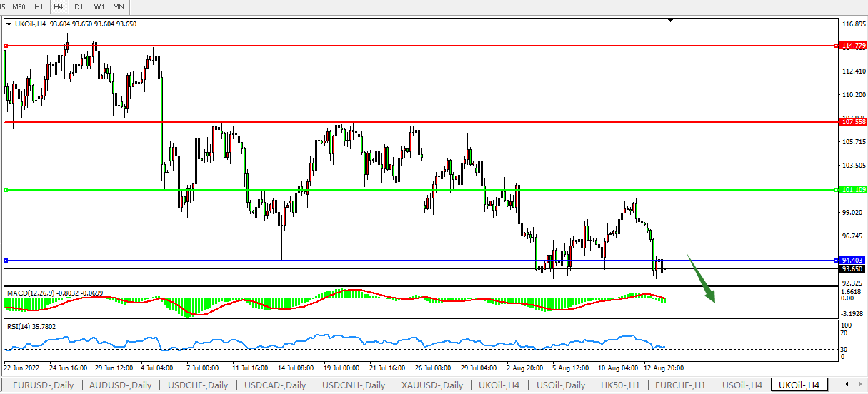Select the H1 timeframe button
This screenshot has height=394, width=868.
tap(39, 6)
